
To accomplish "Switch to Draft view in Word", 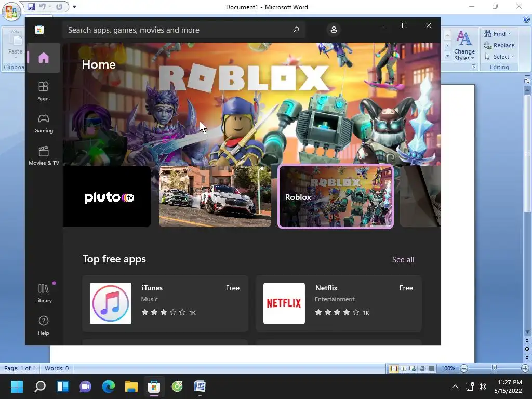I will [x=432, y=368].
